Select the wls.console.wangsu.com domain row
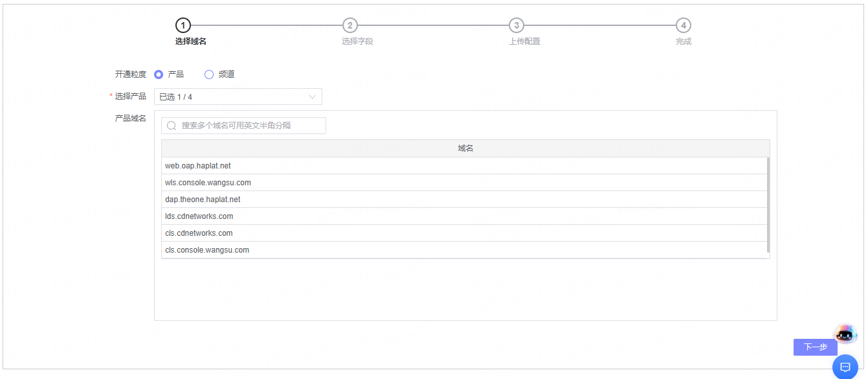This screenshot has height=379, width=868. (208, 183)
